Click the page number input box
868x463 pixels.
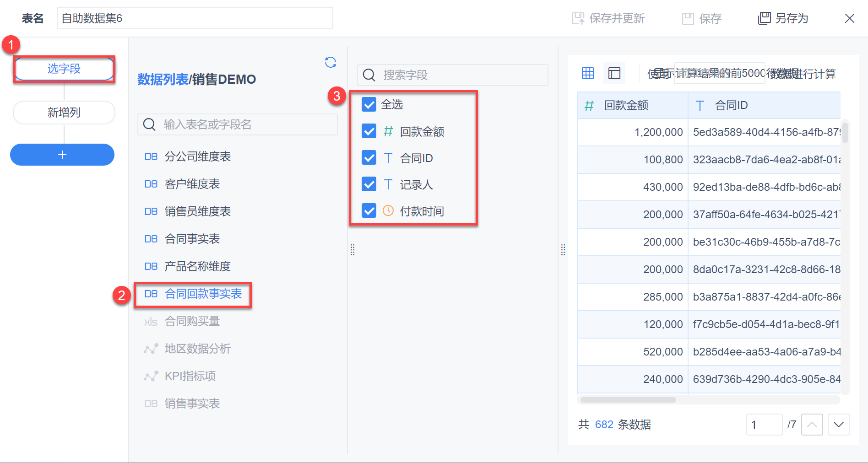(x=764, y=425)
